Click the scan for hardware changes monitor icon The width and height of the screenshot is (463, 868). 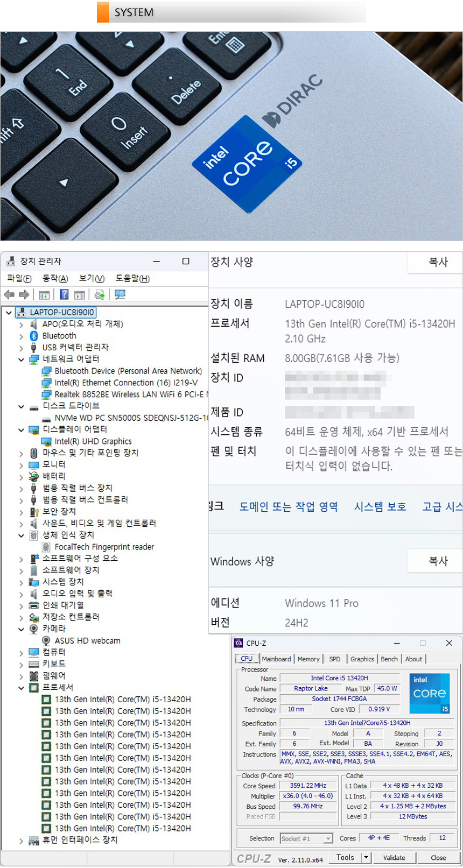(x=120, y=294)
